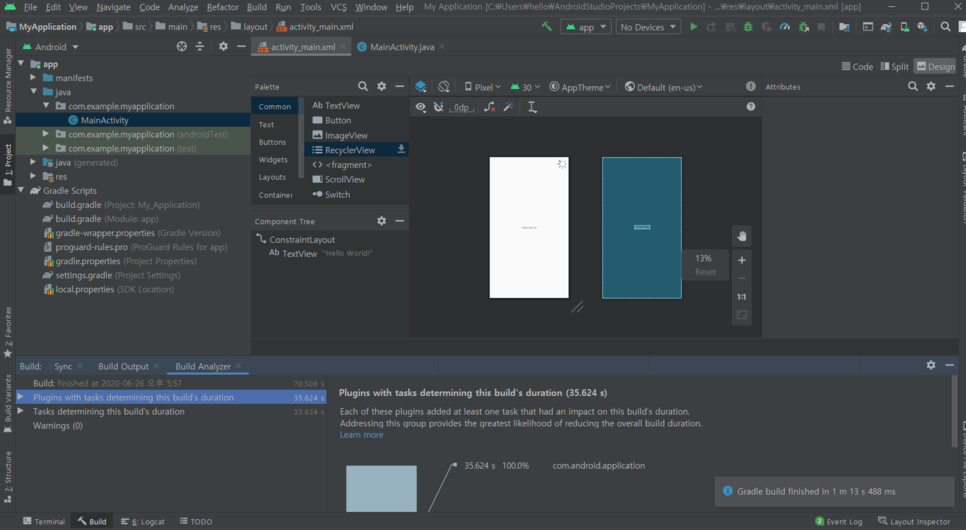Open the Pixel device dropdown
This screenshot has height=530, width=966.
[x=482, y=87]
